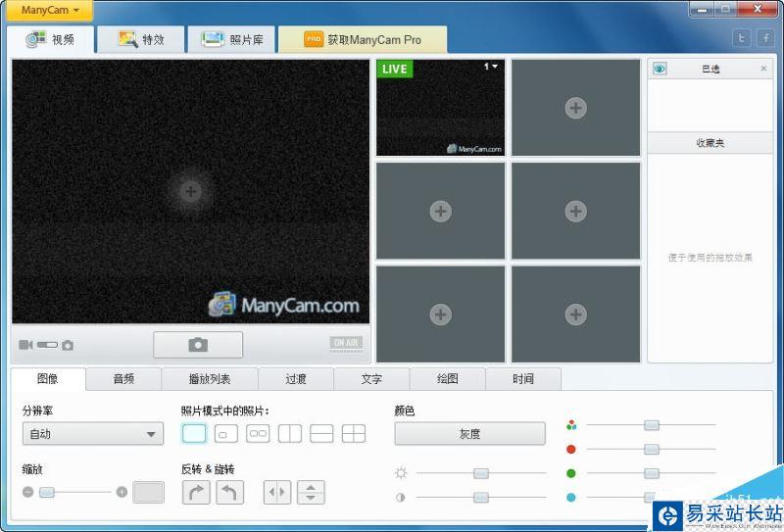Select four-quadrant grid layout
The image size is (784, 532).
coord(354,433)
